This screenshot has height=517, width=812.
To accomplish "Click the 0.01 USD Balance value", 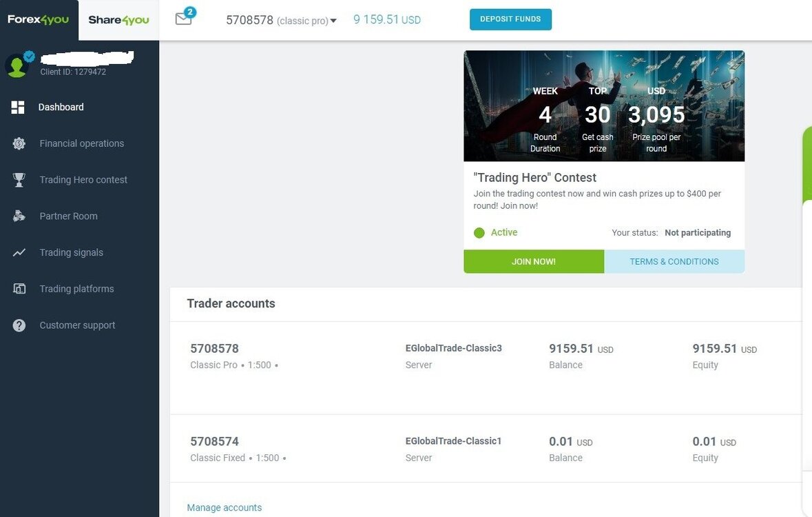I will pyautogui.click(x=571, y=441).
